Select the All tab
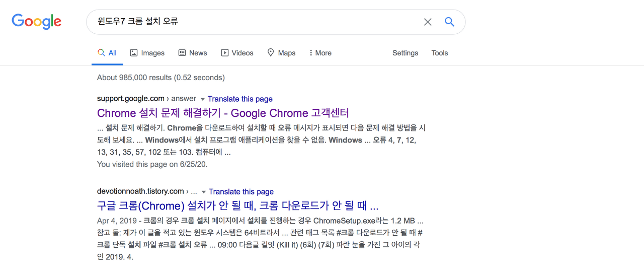This screenshot has width=644, height=275. (x=107, y=53)
